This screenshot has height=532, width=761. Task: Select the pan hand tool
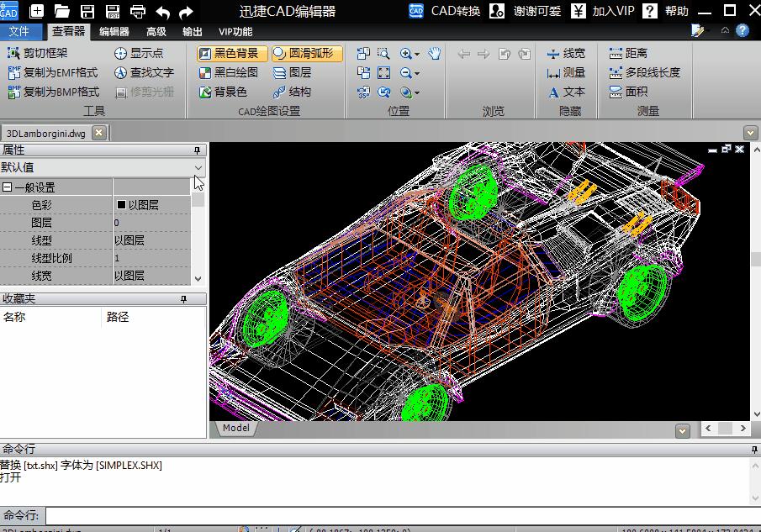click(x=434, y=53)
